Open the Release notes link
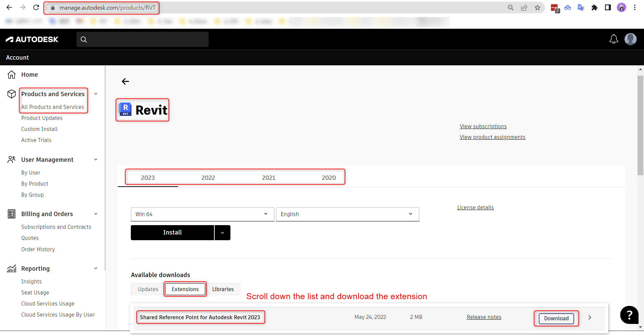Screen dimensions: 644x335 click(484, 317)
